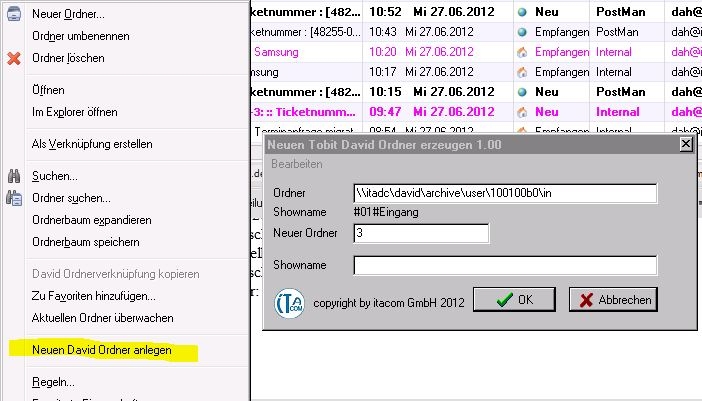Click the status globe icon in the 10:15 row
702x401 pixels.
pos(522,92)
